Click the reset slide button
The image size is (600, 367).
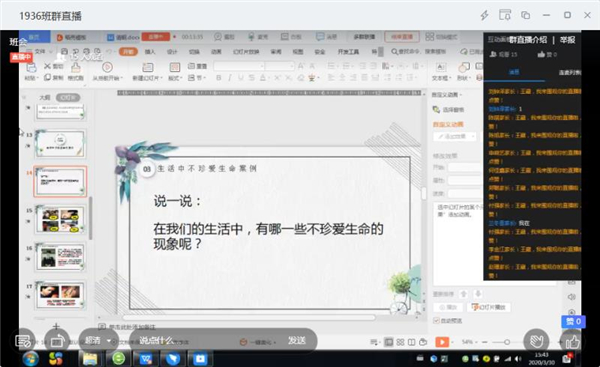tap(197, 66)
